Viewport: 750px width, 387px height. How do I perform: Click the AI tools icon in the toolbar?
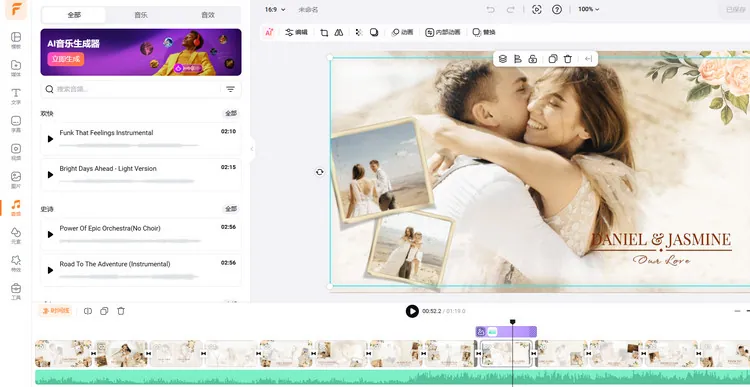(x=269, y=32)
